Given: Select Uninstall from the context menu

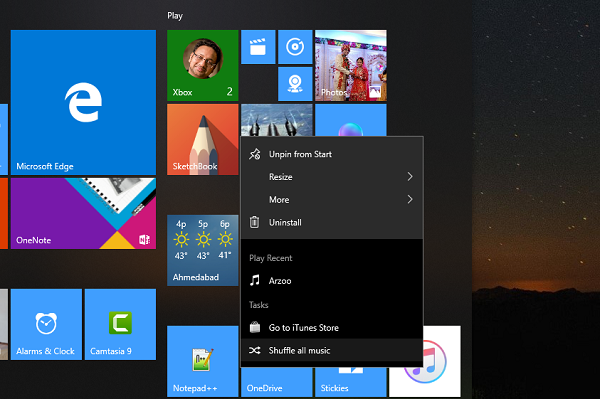Looking at the screenshot, I should 332,222.
